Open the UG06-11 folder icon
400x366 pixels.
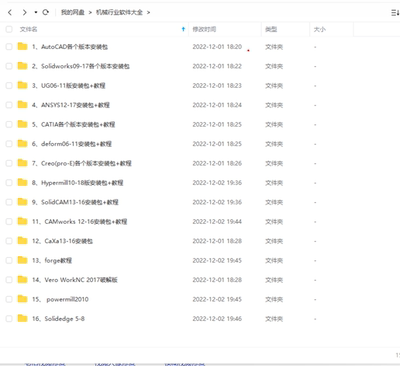22,85
